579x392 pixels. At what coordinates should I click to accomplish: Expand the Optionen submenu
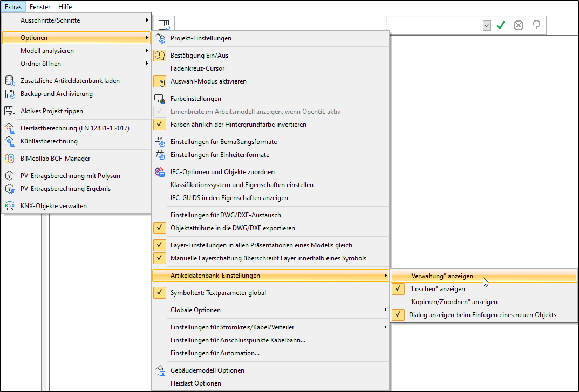click(x=77, y=38)
